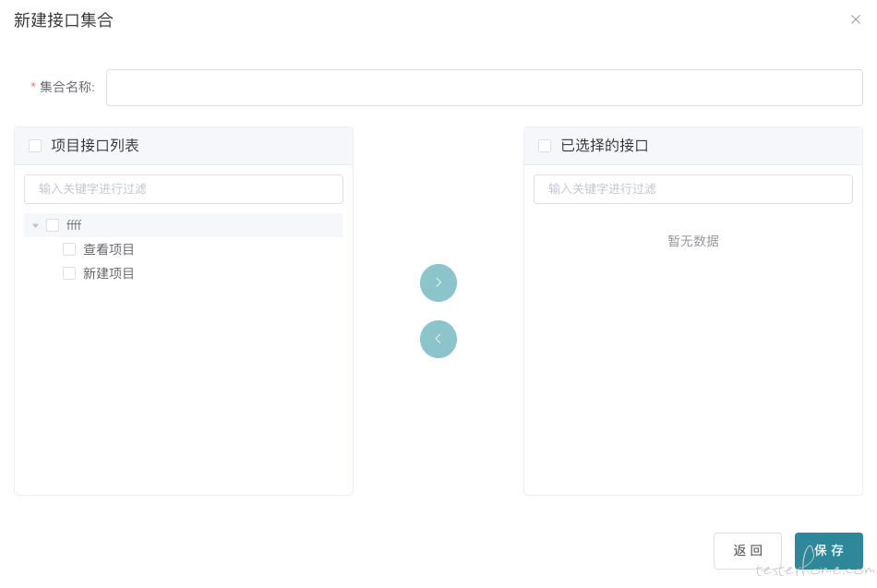Viewport: 877px width, 588px height.
Task: Select the 新建项目 tree item label
Action: [x=109, y=273]
